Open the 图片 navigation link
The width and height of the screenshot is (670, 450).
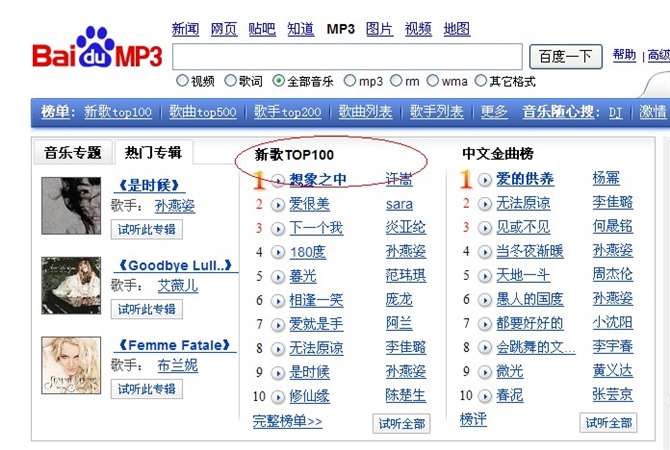click(379, 29)
